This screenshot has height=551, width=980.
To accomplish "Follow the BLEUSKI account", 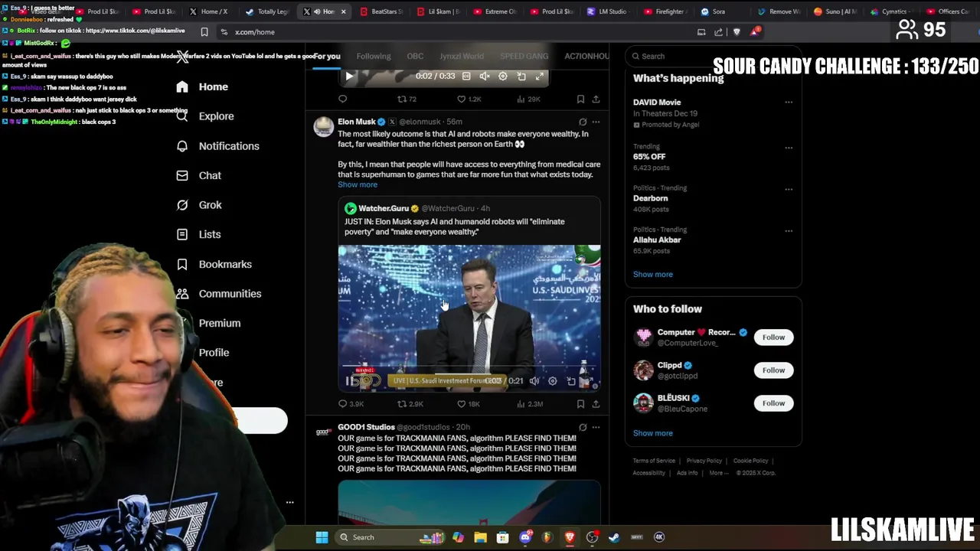I will 773,403.
